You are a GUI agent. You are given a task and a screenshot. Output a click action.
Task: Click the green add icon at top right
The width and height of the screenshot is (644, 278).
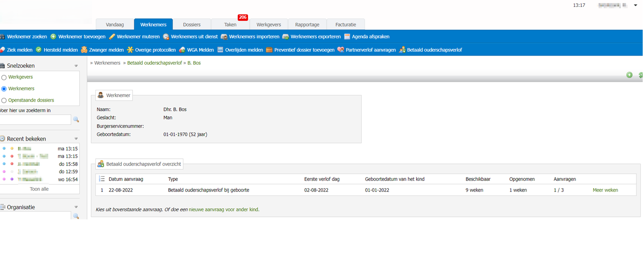pos(629,75)
